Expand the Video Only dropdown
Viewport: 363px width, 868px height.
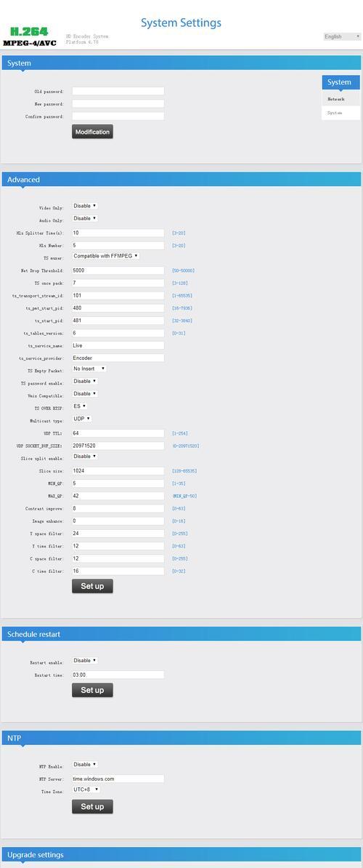pyautogui.click(x=84, y=206)
